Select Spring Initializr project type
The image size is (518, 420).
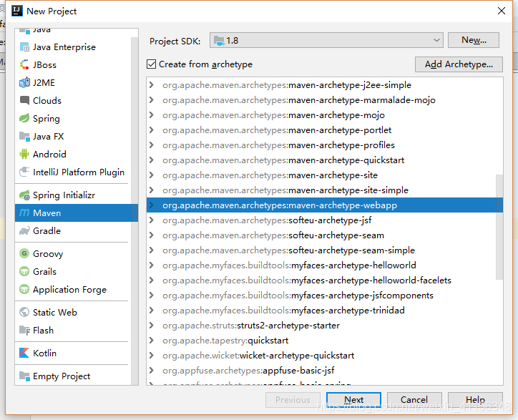[x=73, y=195]
